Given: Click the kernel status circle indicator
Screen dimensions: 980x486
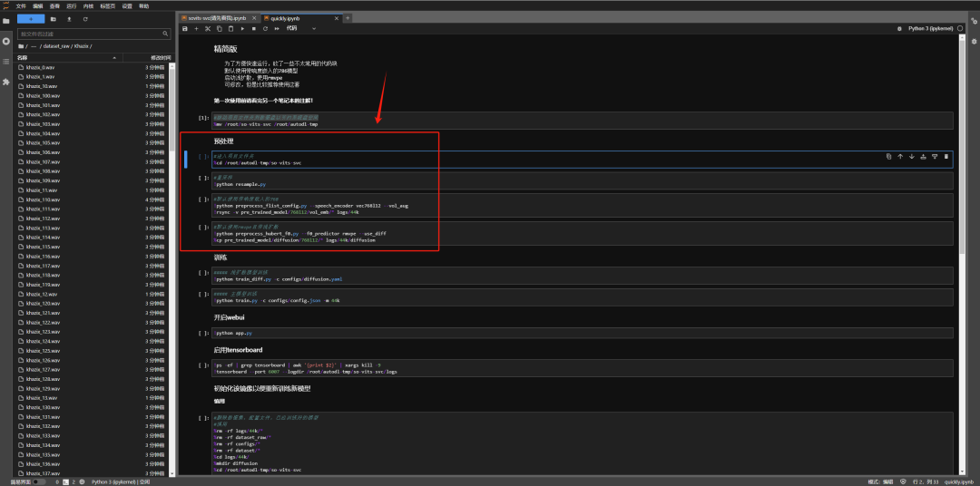Looking at the screenshot, I should [960, 29].
